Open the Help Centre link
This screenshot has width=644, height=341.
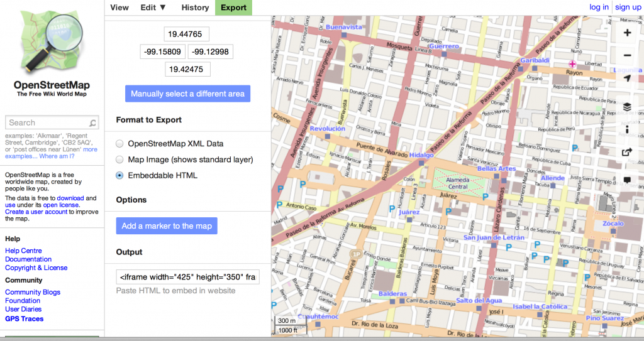click(x=23, y=251)
